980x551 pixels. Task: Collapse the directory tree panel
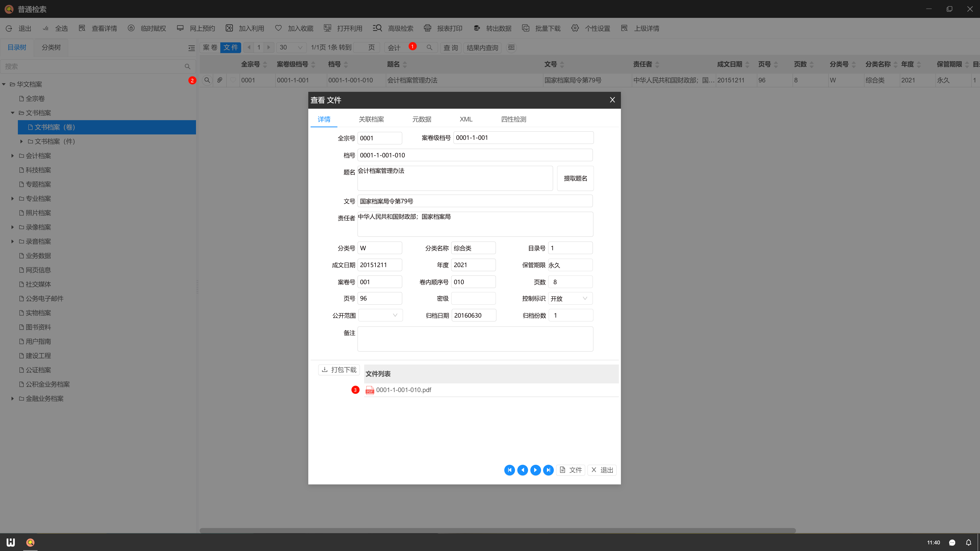coord(191,48)
